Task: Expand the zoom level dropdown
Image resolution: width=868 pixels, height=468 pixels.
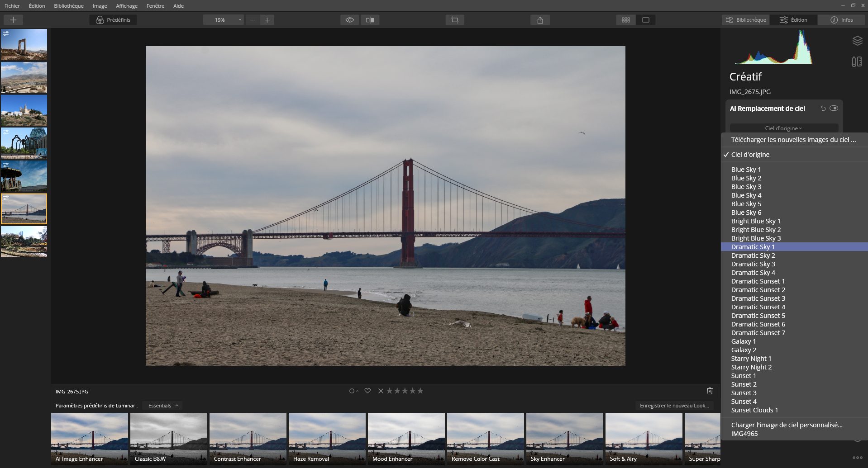Action: pos(239,19)
